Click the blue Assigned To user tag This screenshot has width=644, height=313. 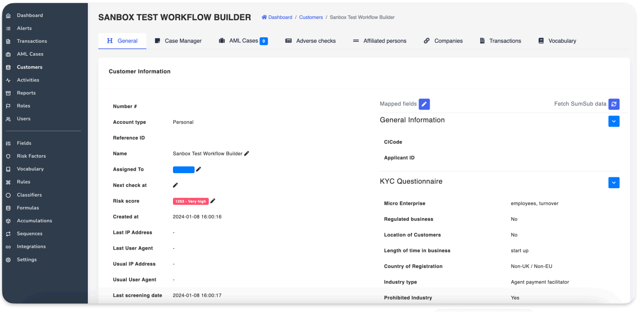click(184, 170)
